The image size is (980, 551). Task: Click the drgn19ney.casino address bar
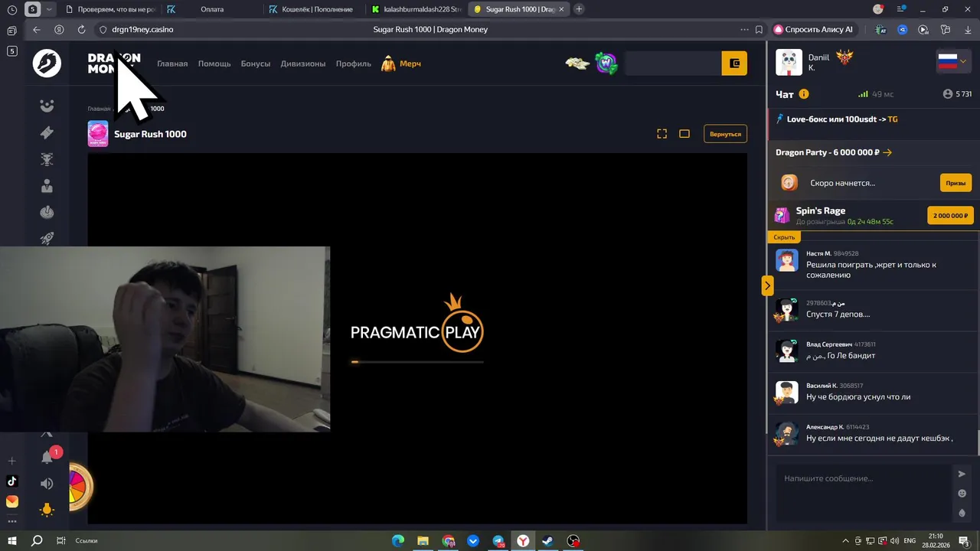pyautogui.click(x=142, y=30)
